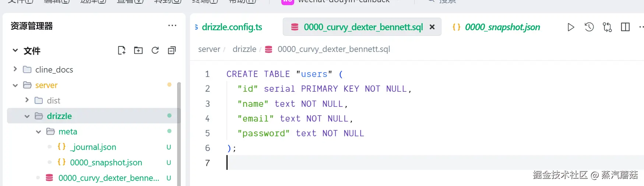Click line number 1 in the gutter
644x186 pixels.
click(x=207, y=74)
